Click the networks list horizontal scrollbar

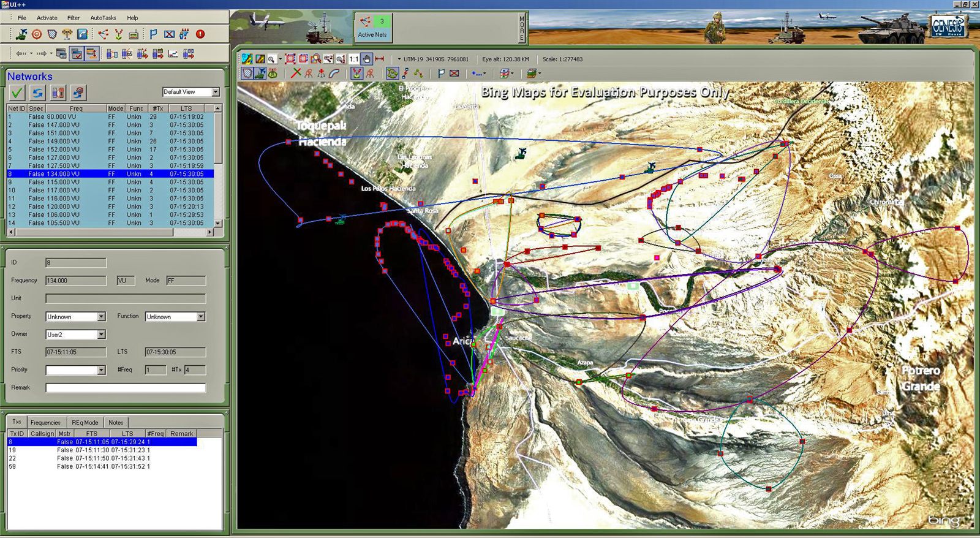pyautogui.click(x=110, y=232)
